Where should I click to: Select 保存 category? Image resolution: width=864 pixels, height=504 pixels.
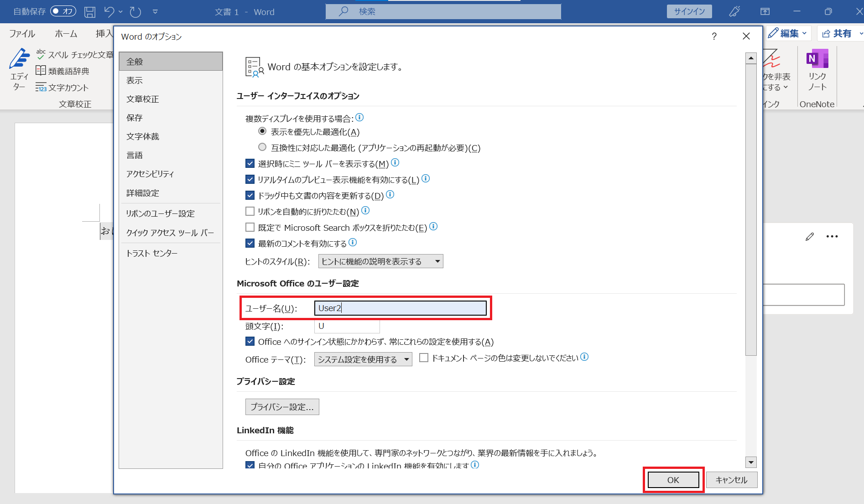click(x=171, y=118)
